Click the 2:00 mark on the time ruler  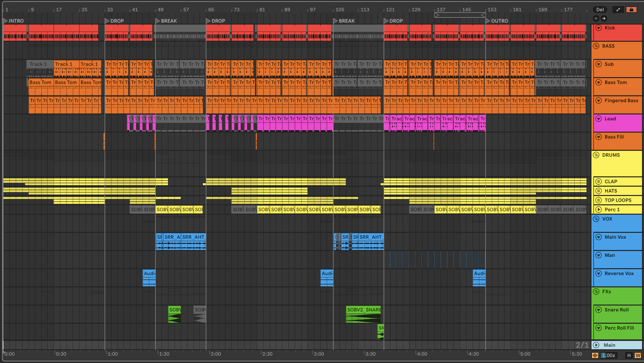pyautogui.click(x=215, y=354)
